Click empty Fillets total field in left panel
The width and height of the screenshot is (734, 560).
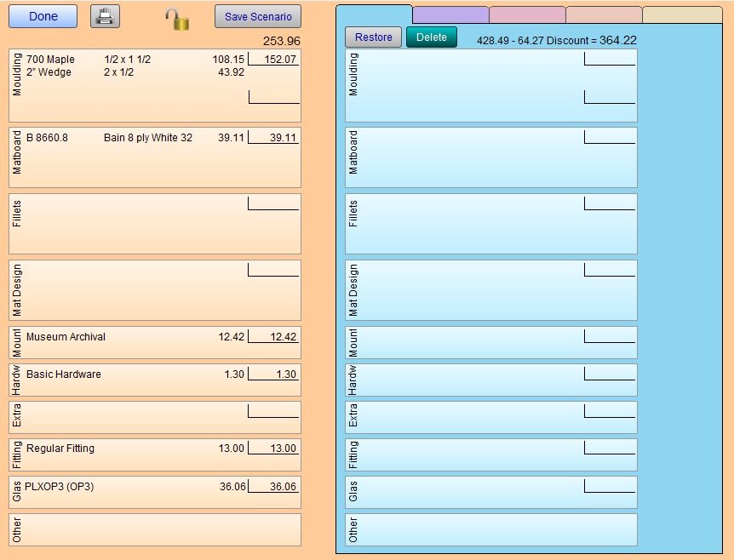273,203
